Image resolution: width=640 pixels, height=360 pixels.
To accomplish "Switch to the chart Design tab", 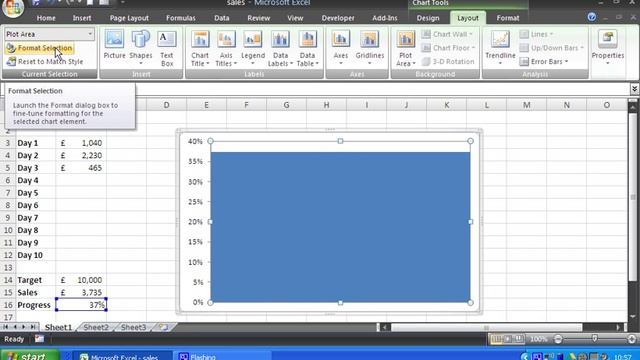I will 428,18.
